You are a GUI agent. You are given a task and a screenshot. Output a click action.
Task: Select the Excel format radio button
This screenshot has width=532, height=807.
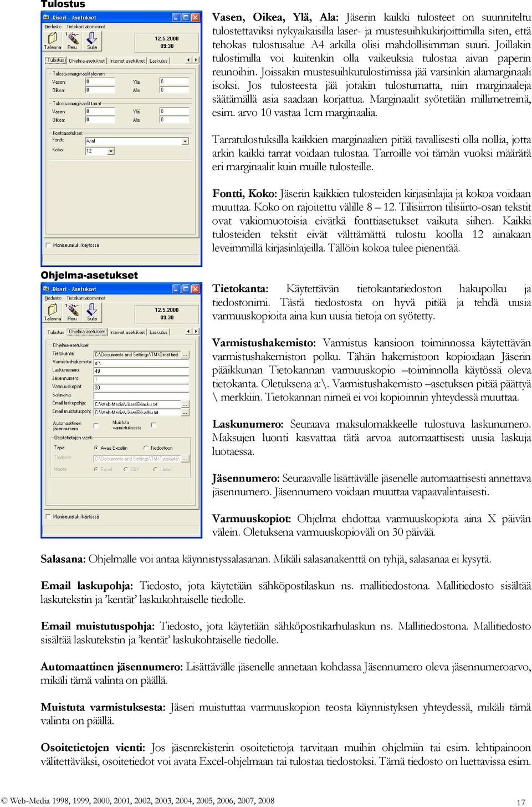(96, 469)
